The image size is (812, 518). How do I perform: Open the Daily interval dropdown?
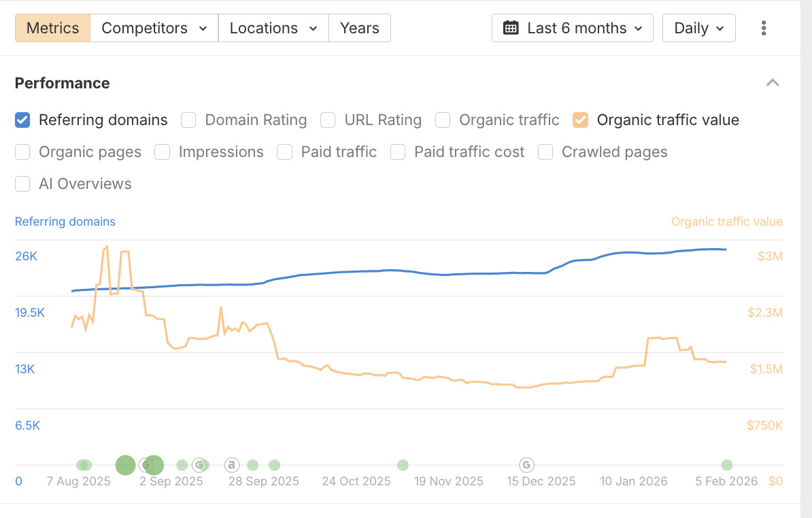(698, 28)
